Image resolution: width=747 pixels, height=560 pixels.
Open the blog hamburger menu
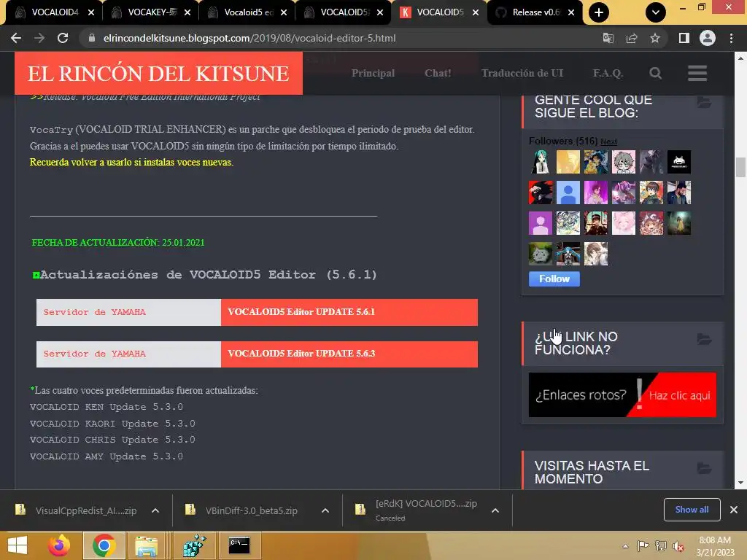pos(697,73)
